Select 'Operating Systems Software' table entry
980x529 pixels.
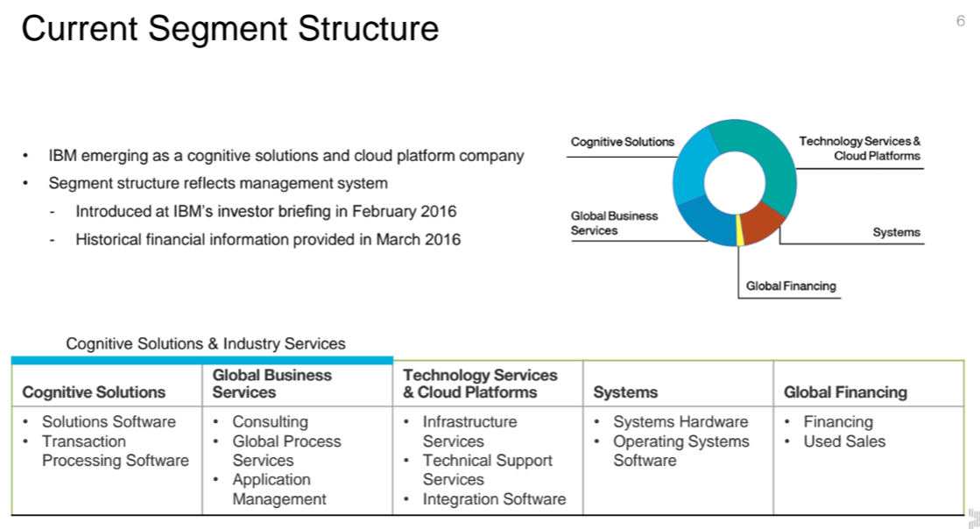[681, 451]
